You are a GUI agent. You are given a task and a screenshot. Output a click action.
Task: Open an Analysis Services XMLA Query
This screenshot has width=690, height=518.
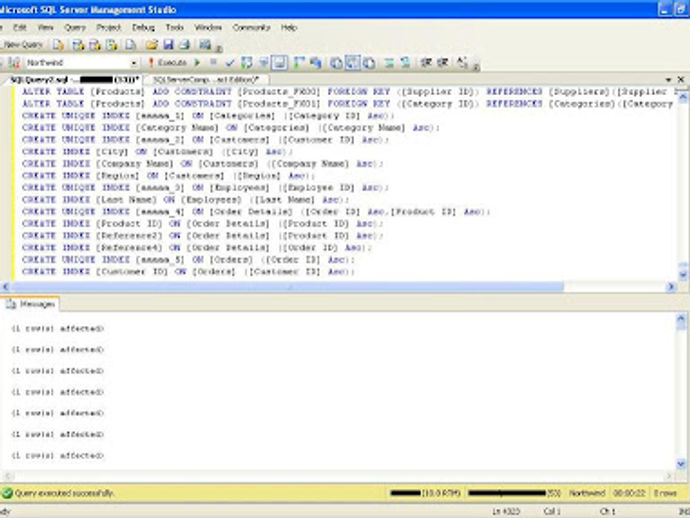tap(112, 45)
